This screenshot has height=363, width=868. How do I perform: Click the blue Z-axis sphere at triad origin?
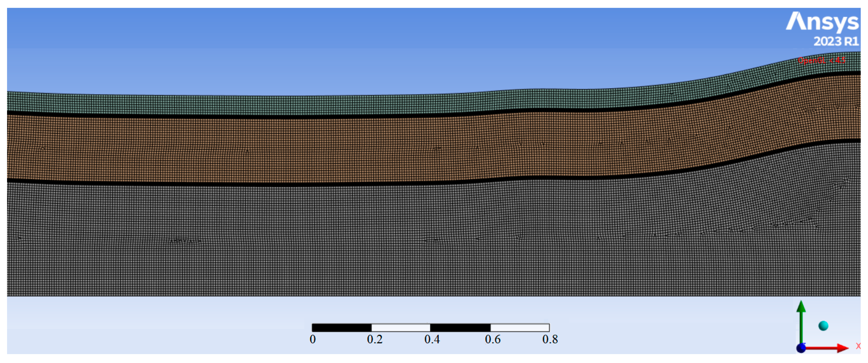[x=801, y=348]
